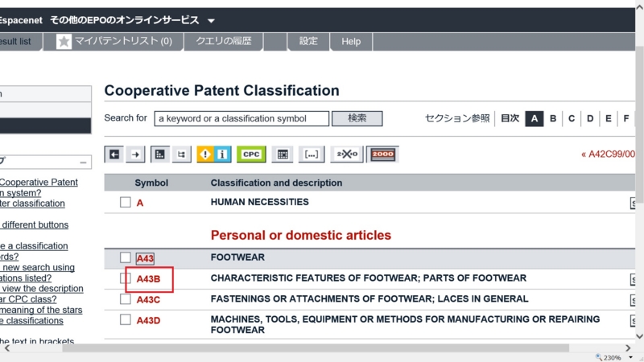
Task: Open the マイパテントリスト (0) tab
Action: (114, 42)
